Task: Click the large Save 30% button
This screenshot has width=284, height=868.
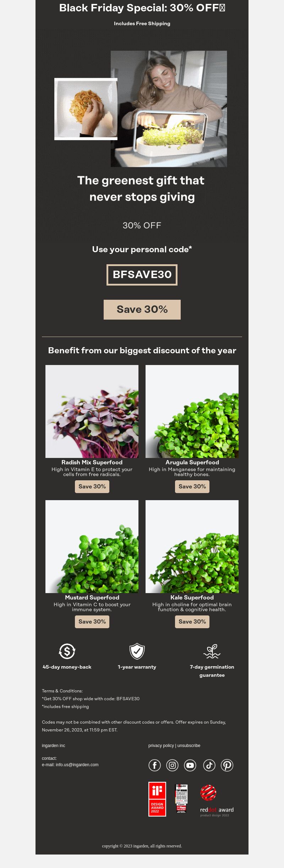Action: click(142, 309)
